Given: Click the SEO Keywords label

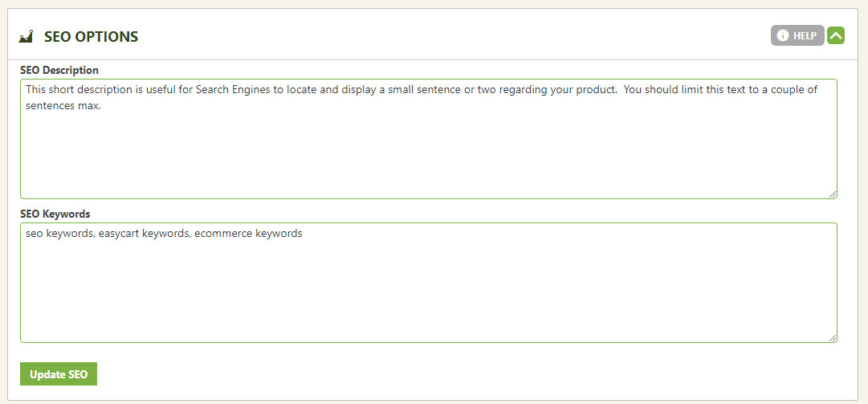Looking at the screenshot, I should pos(55,214).
